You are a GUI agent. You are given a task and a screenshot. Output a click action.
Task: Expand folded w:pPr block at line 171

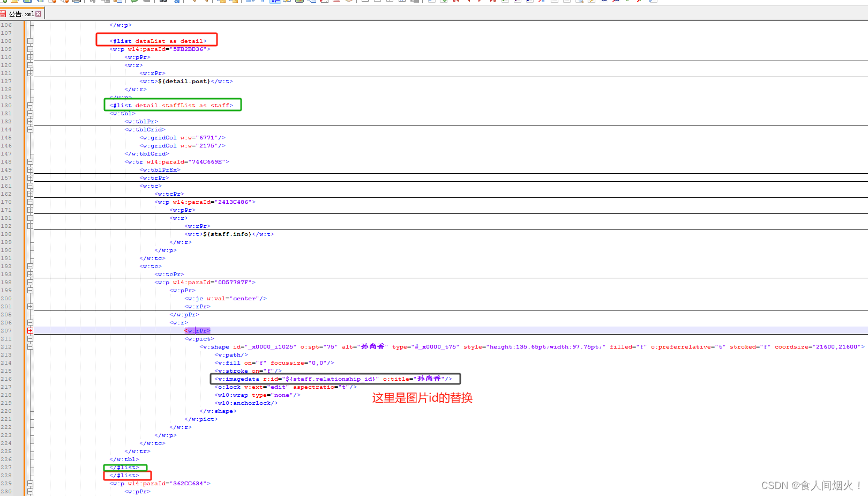click(30, 210)
